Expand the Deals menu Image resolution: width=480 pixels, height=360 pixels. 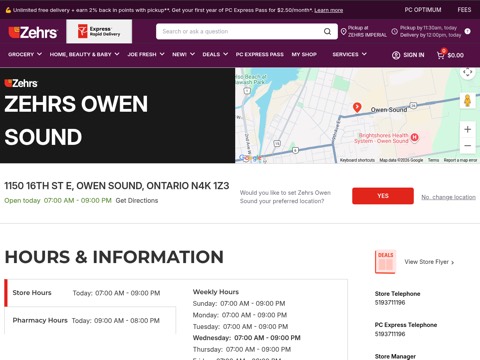click(215, 54)
